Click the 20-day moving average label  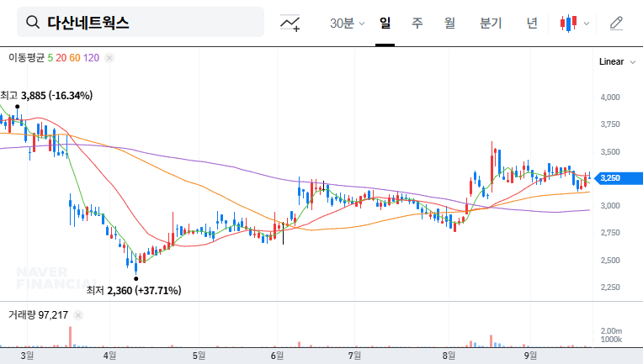pos(61,58)
